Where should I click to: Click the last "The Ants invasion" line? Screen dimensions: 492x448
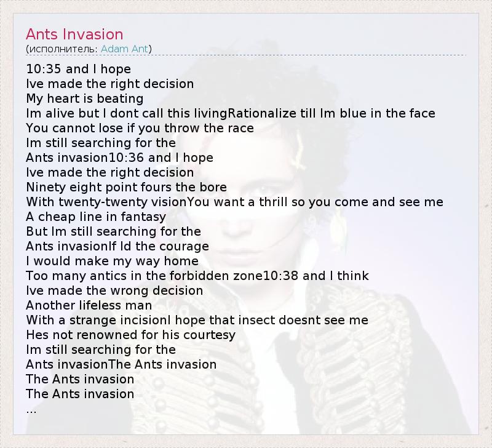point(80,394)
